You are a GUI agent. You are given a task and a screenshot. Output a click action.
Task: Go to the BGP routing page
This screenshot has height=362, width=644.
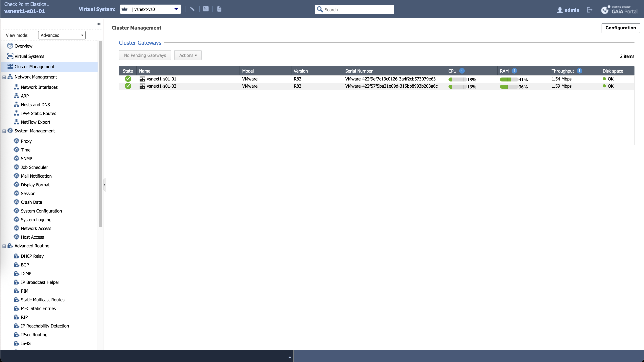pos(25,265)
